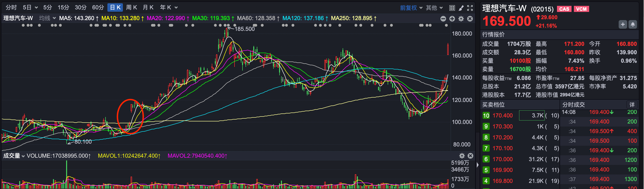Viewport: 644px width, 189px height.
Task: Close the volume indicator panel
Action: pos(470,156)
